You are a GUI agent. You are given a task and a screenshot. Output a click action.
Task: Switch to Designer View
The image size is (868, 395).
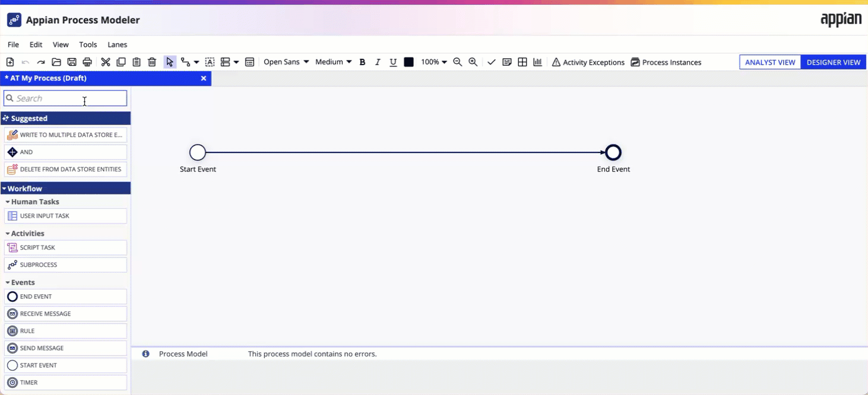834,62
